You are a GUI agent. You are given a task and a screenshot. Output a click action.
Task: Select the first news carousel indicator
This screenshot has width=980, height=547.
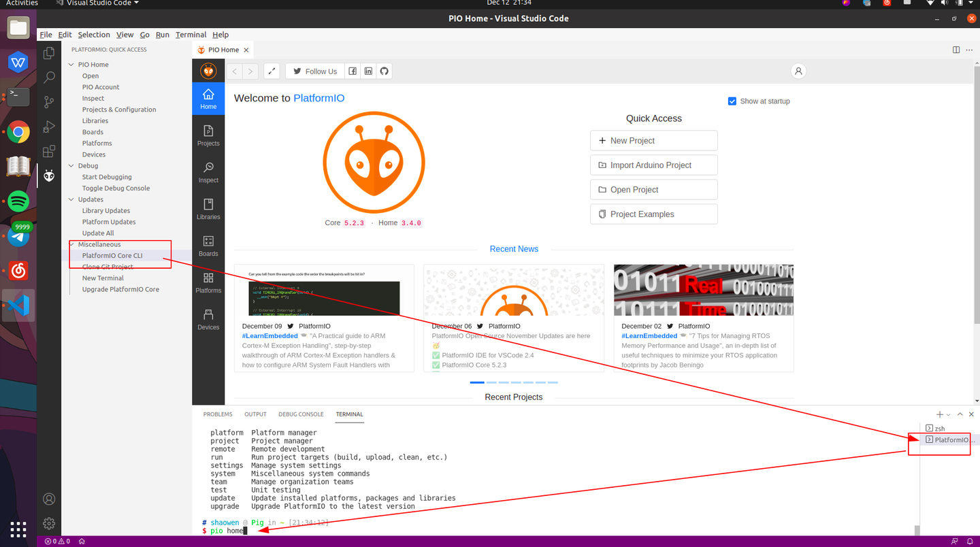tap(477, 382)
